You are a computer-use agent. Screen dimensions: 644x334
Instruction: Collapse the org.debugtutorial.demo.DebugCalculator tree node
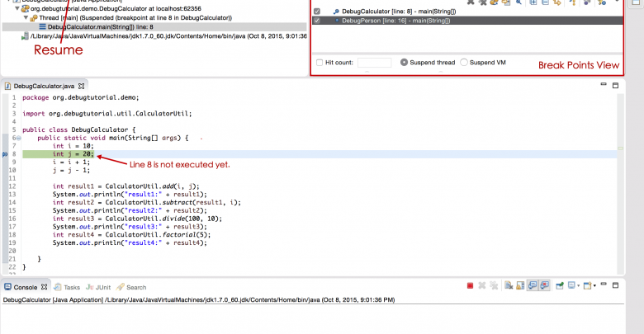point(17,8)
